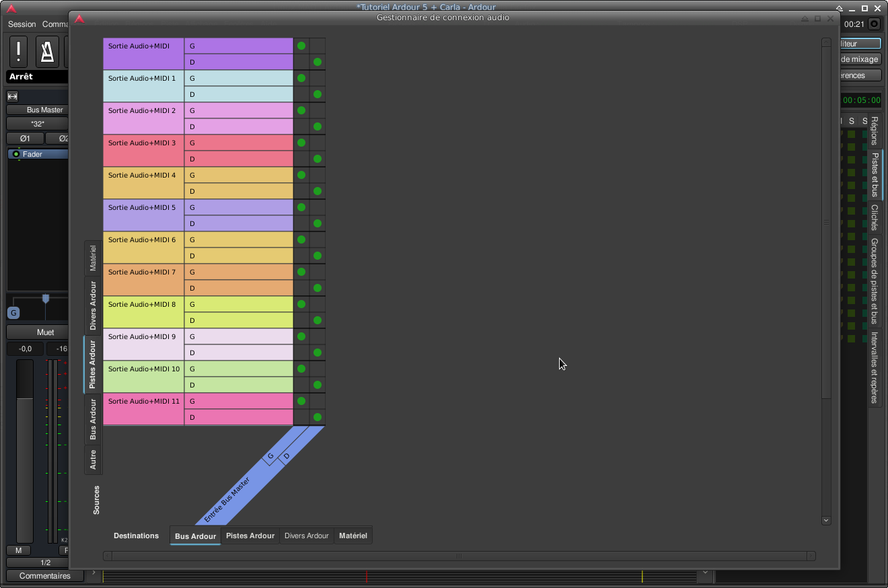The image size is (888, 588).
Task: Click the green 00:05:00 clock display
Action: [x=861, y=100]
